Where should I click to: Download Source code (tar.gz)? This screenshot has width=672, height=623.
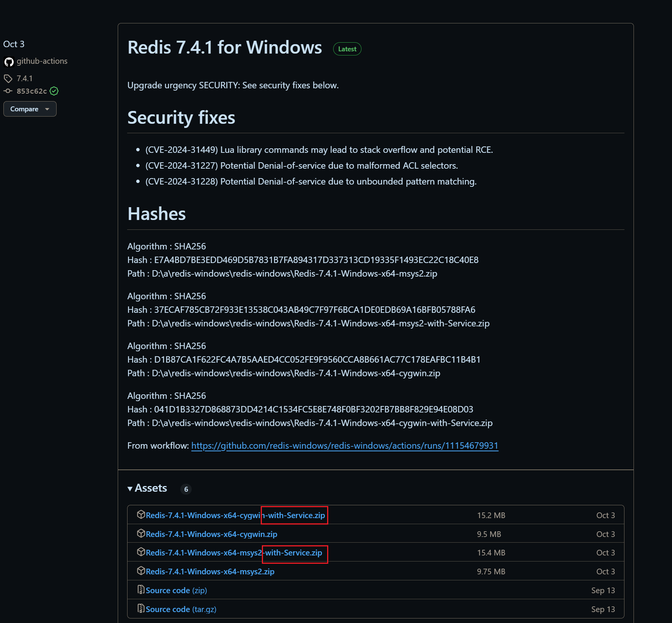[x=181, y=609]
